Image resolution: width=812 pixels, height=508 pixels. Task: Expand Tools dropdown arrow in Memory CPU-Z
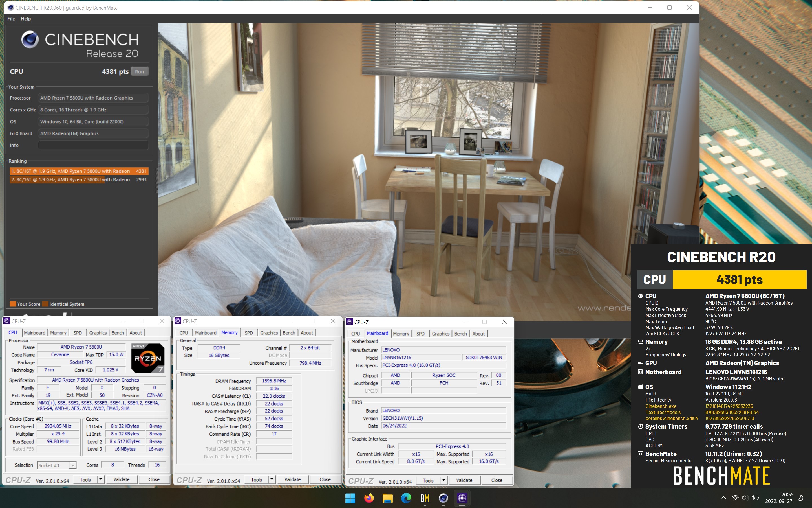(272, 479)
